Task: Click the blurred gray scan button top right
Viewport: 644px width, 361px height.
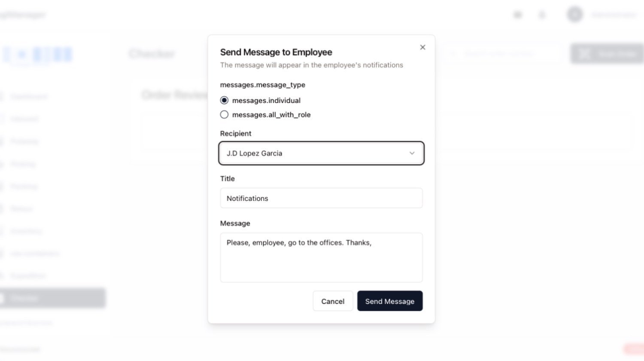Action: 607,54
